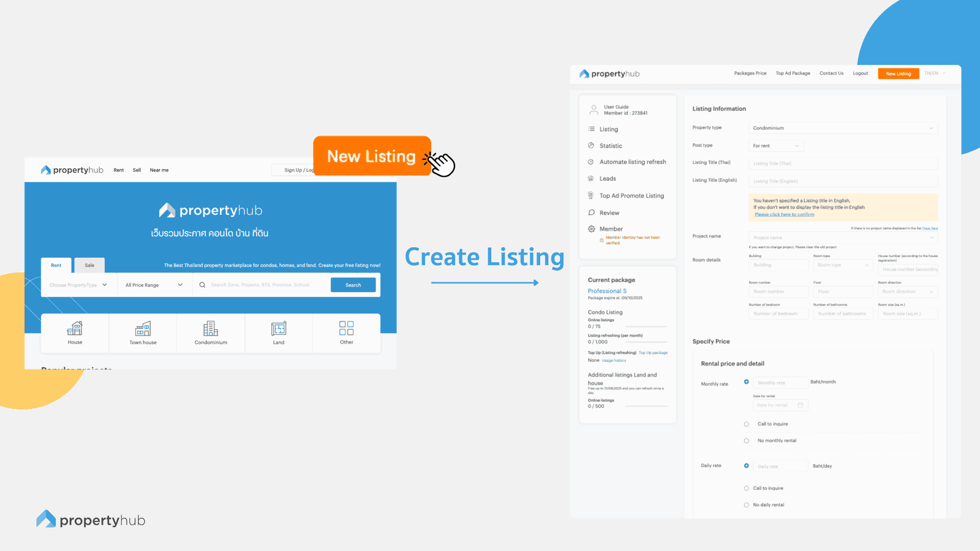Screen dimensions: 980x551
Task: Click the Monthly rate amount field
Action: [x=780, y=383]
